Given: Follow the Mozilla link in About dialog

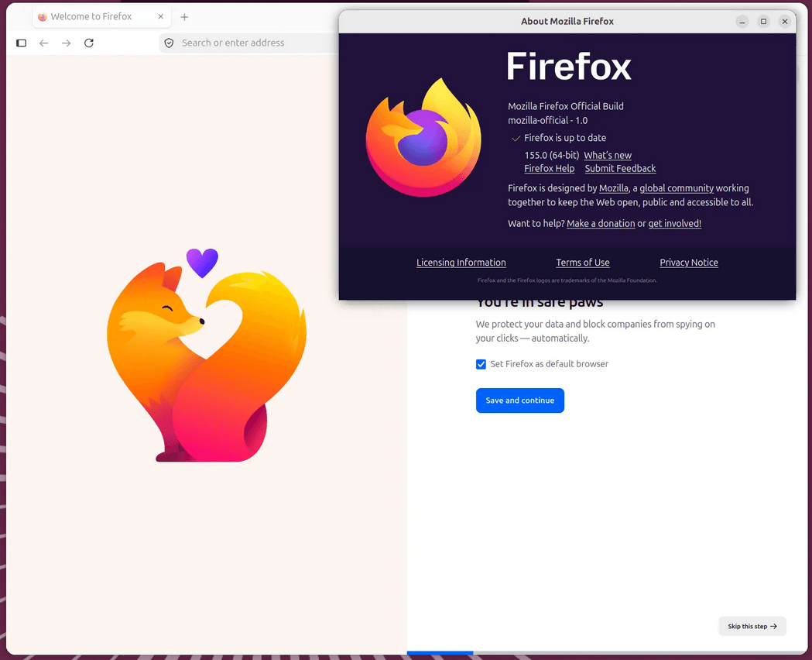Looking at the screenshot, I should 614,188.
